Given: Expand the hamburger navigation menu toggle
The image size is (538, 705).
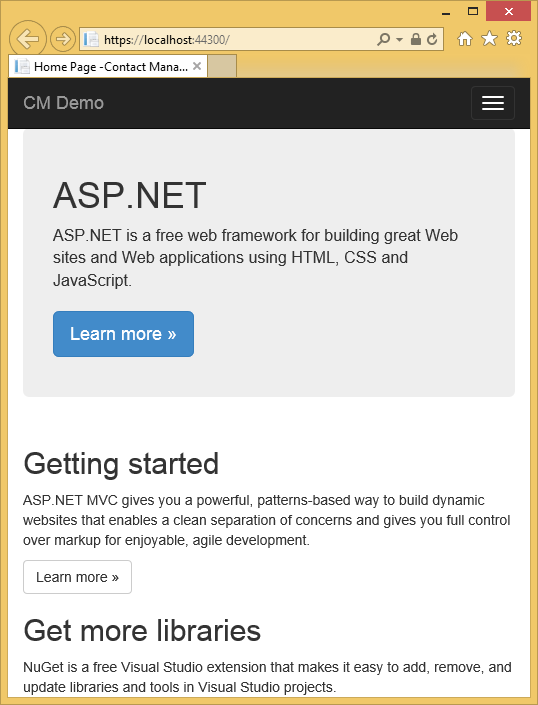Looking at the screenshot, I should pos(493,103).
